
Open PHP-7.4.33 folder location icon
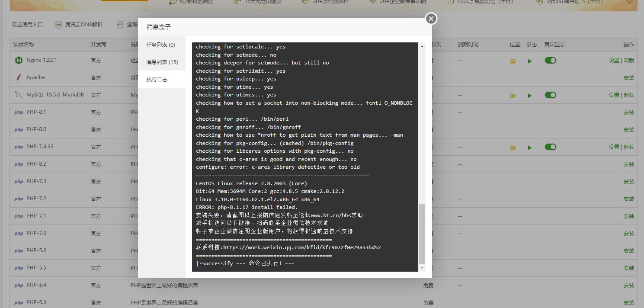[x=513, y=148]
